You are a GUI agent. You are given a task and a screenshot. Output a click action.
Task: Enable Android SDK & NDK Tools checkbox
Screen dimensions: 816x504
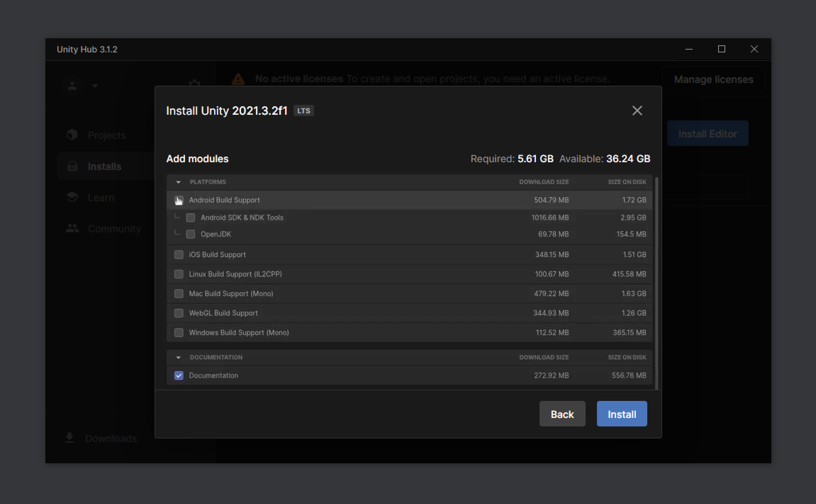(x=190, y=217)
